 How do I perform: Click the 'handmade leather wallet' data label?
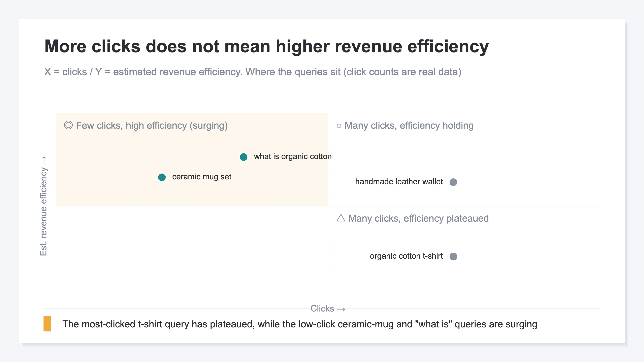(399, 182)
